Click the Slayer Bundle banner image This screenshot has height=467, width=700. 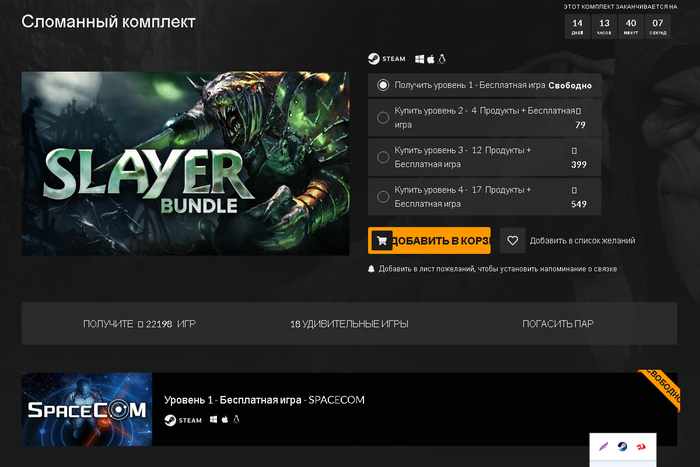point(185,163)
